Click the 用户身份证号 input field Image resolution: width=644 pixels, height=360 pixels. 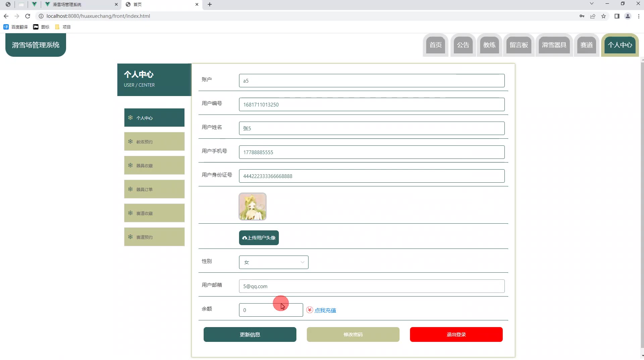[372, 176]
